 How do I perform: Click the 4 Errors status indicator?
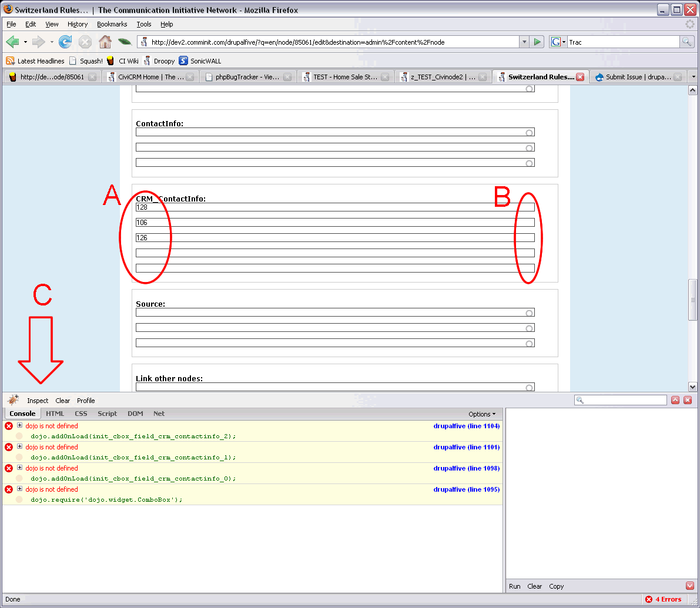click(x=664, y=599)
